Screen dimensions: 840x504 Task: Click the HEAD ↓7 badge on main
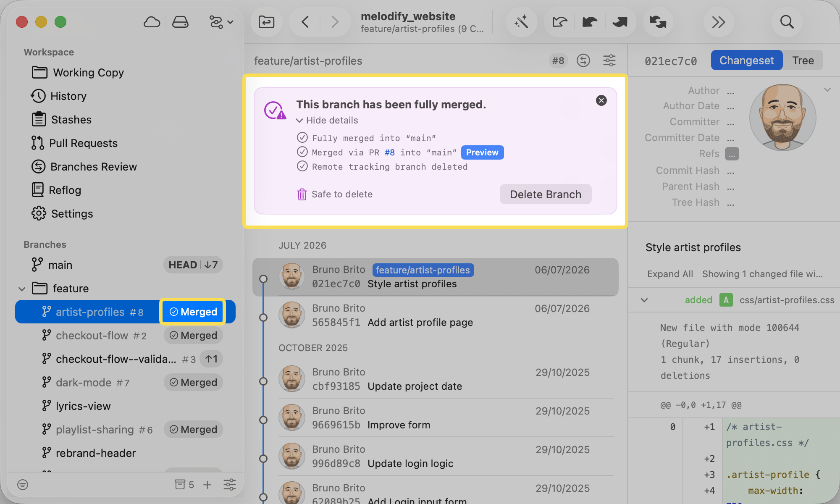193,265
